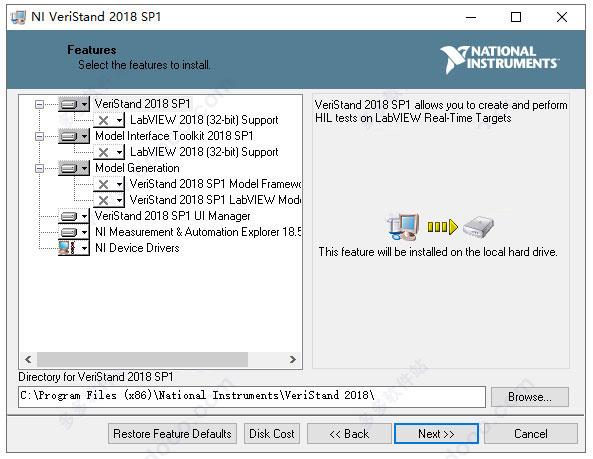The width and height of the screenshot is (593, 459).
Task: Minimize the installer window
Action: 471,17
